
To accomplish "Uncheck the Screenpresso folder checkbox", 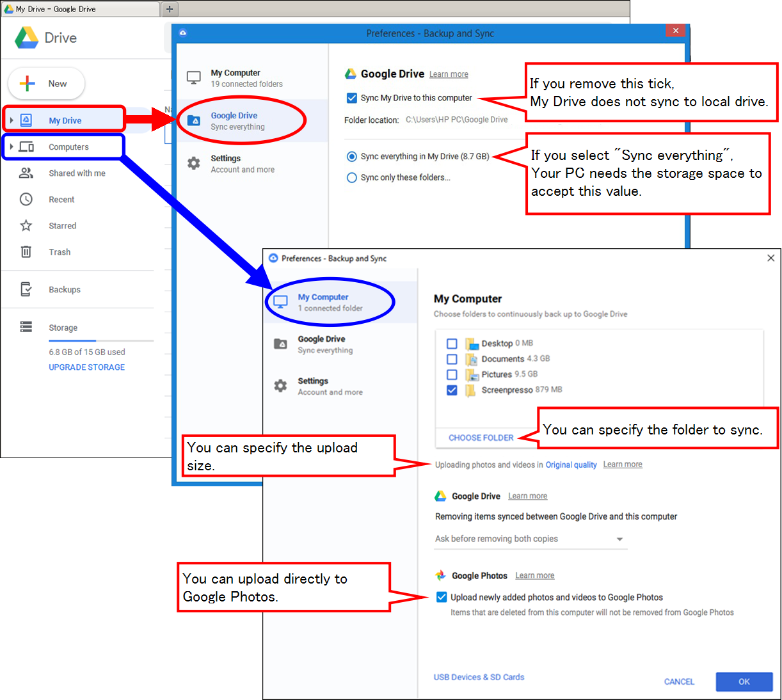I will 452,390.
